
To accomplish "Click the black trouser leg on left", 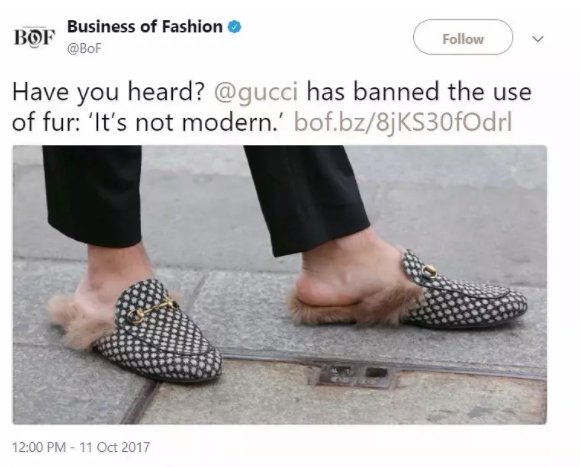I will click(92, 194).
